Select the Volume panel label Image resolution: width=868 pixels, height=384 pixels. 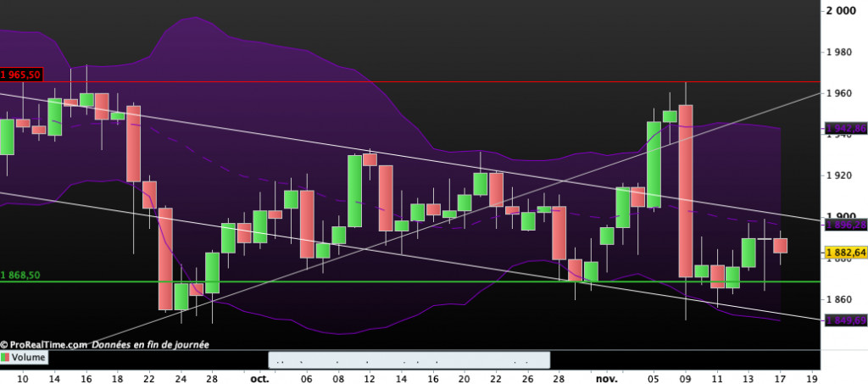coord(29,359)
